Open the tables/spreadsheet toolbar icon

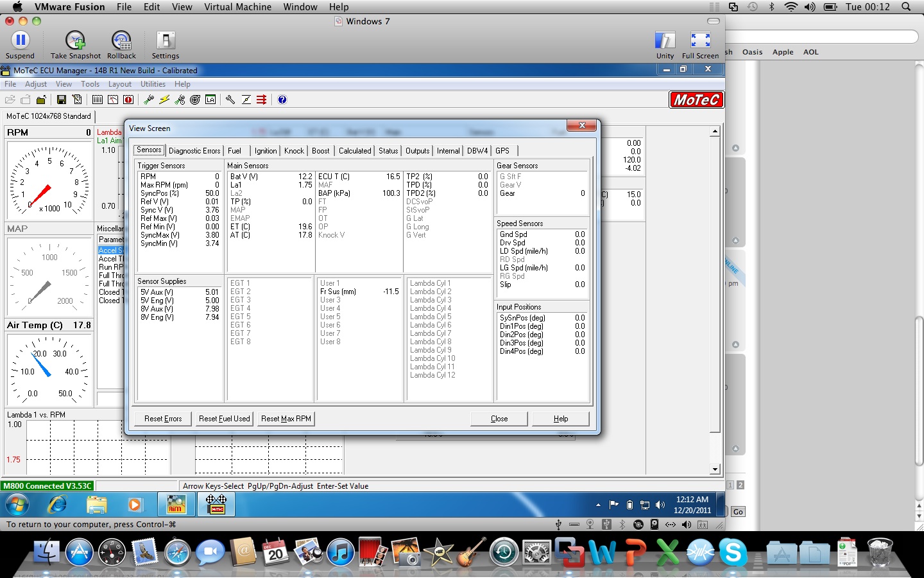coord(98,100)
